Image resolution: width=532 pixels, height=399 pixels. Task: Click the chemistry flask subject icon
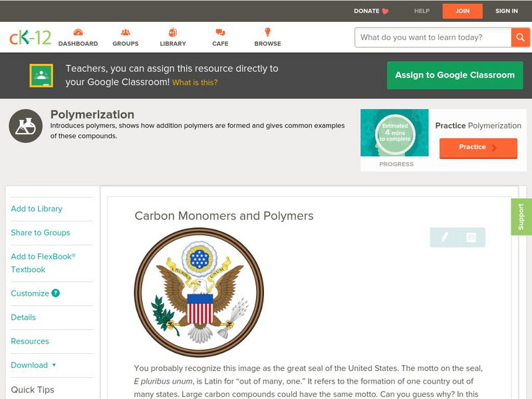coord(26,126)
